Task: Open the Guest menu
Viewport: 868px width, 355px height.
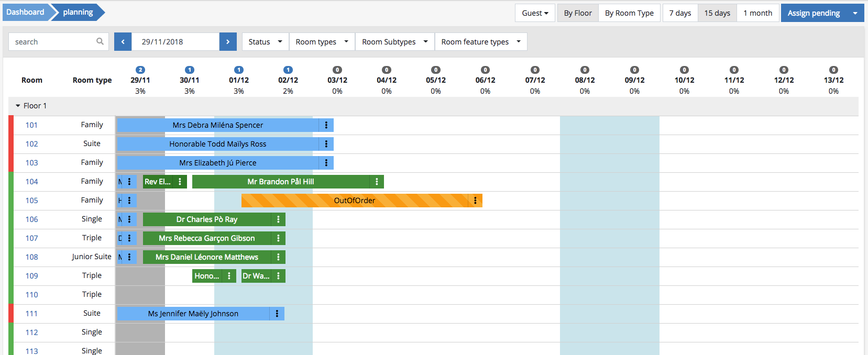Action: (x=535, y=13)
